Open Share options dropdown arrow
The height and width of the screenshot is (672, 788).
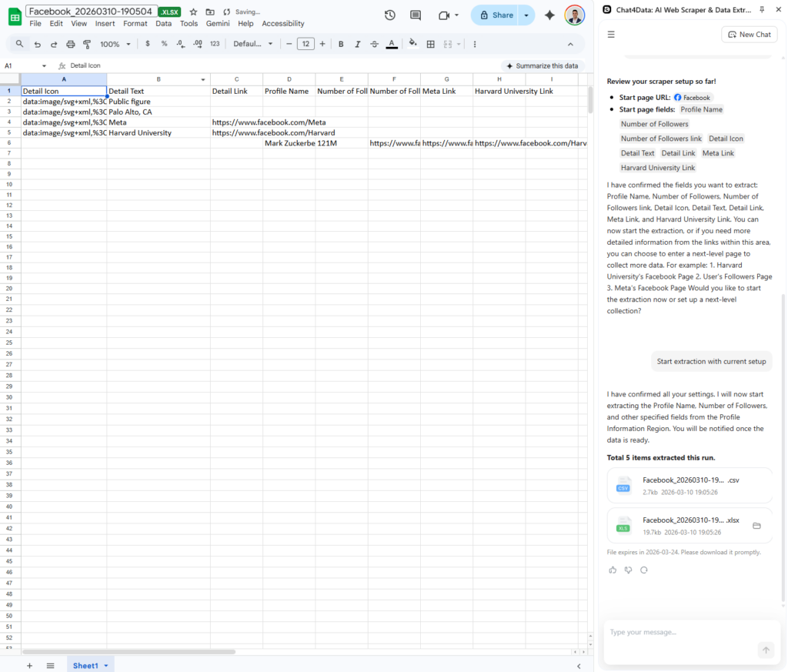526,15
